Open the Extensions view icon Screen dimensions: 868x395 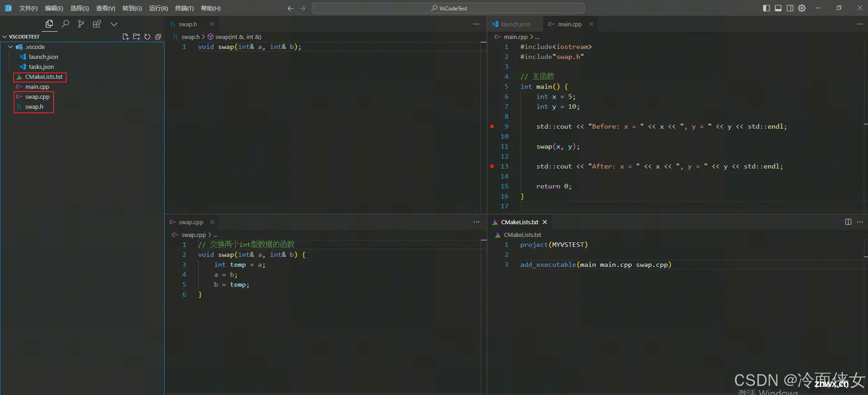click(x=97, y=24)
